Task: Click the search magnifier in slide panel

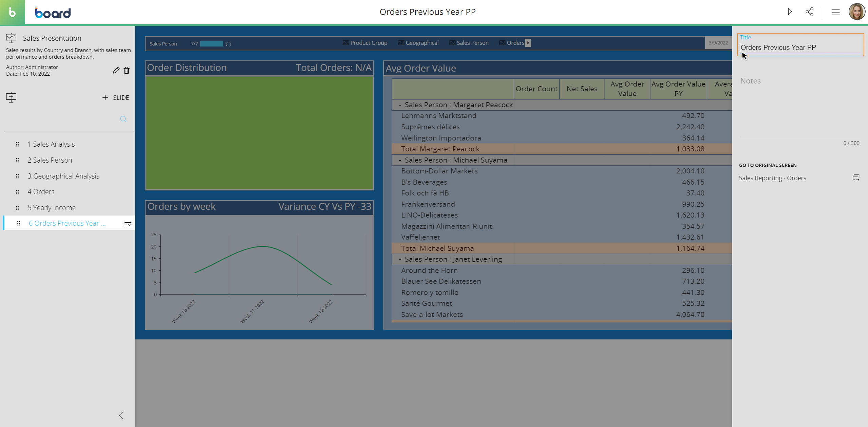Action: click(123, 119)
